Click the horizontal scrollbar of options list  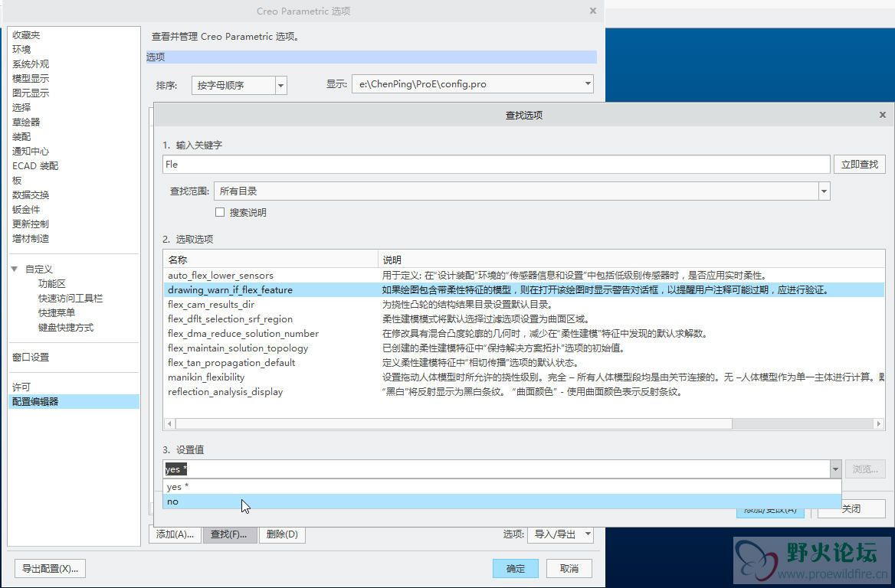[x=454, y=423]
